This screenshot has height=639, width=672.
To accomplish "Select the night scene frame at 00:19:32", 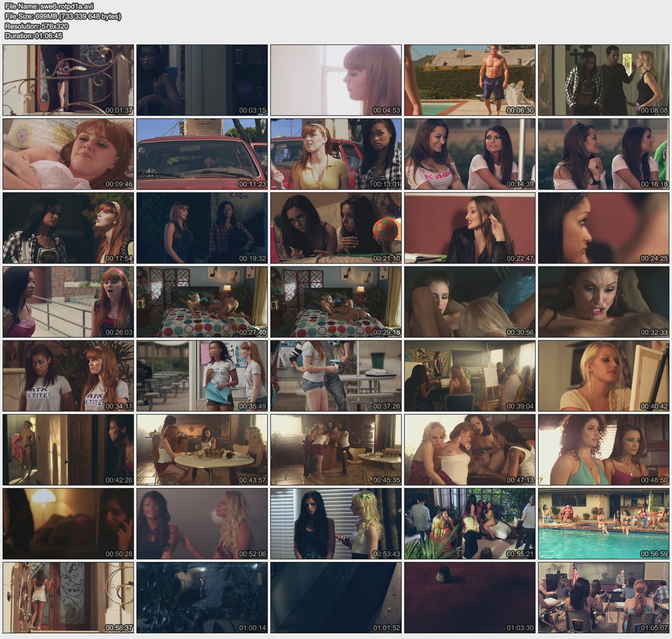I will point(202,228).
